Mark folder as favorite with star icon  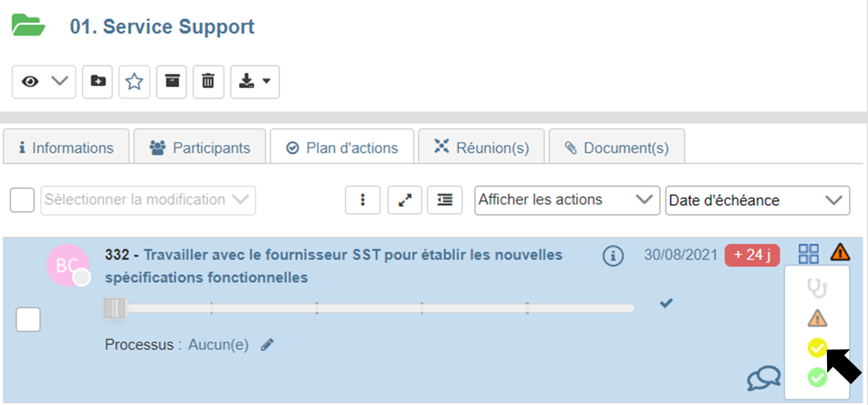click(134, 81)
